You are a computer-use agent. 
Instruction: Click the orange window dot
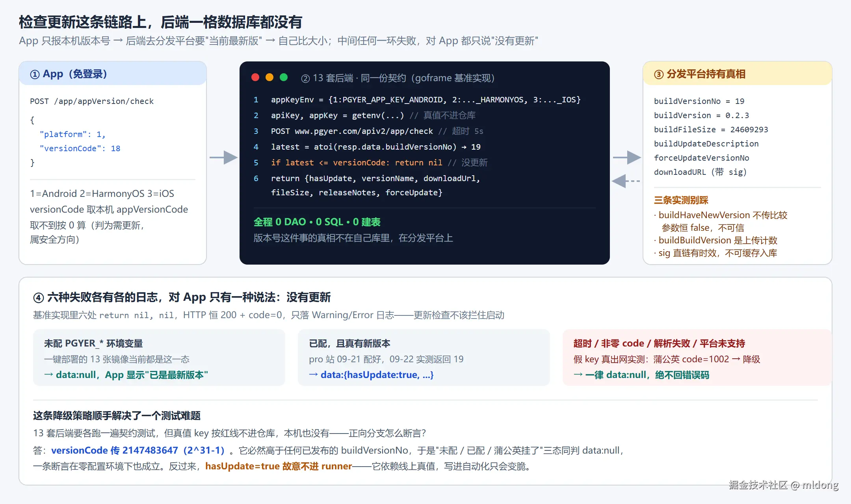[269, 77]
